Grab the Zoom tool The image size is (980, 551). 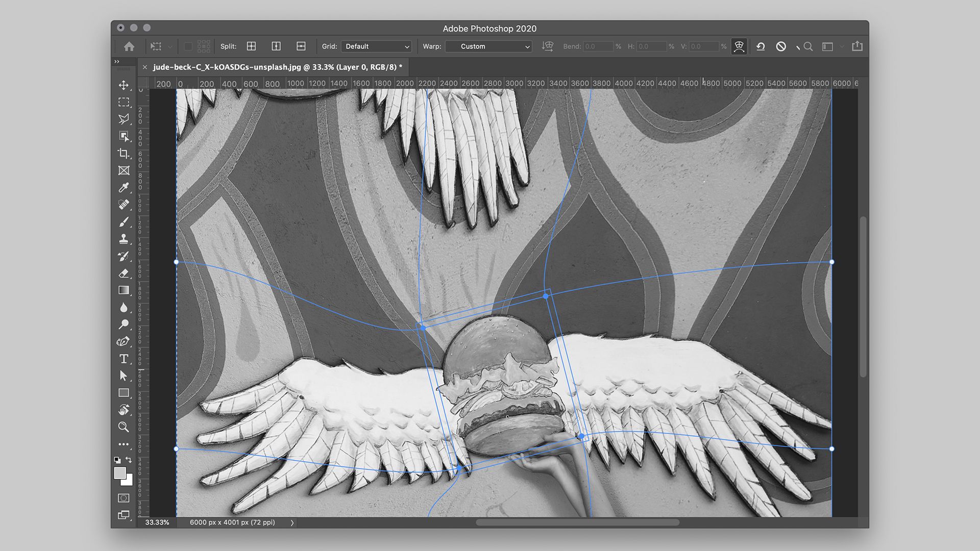coord(124,427)
